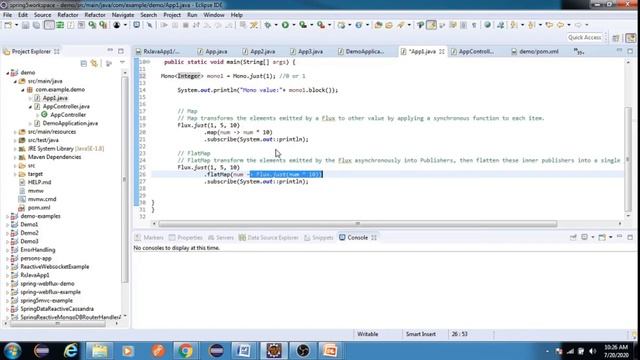Viewport: 640px width, 360px height.
Task: Switch to the Servers view tab
Action: coord(220,238)
